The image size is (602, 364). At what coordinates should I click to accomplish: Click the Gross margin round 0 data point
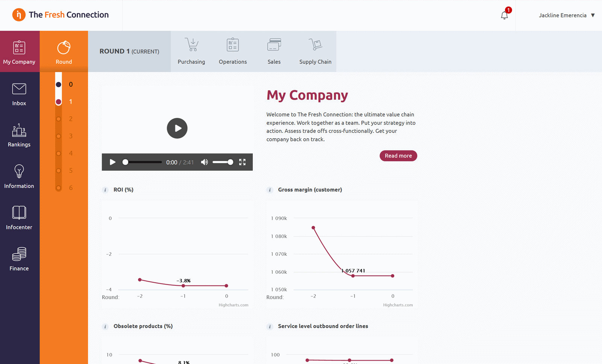point(392,276)
